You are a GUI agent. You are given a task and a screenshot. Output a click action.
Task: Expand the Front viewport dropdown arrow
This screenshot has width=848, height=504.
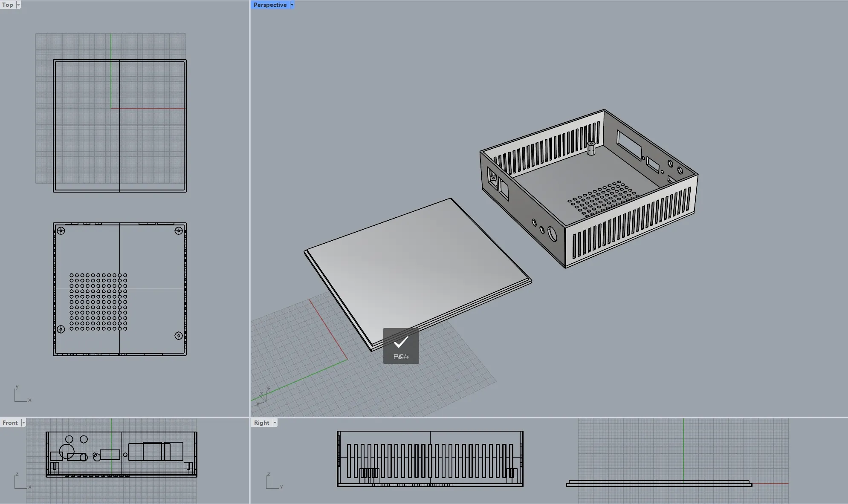coord(23,423)
